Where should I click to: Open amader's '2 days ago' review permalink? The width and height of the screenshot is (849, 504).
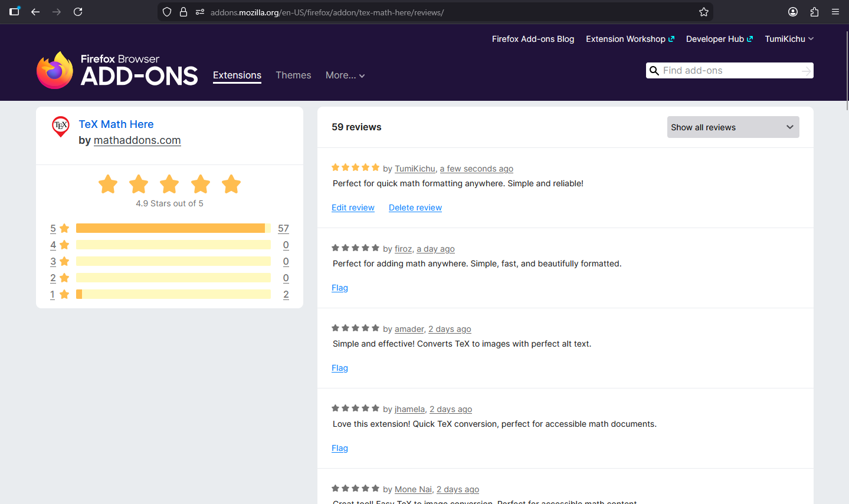[450, 329]
